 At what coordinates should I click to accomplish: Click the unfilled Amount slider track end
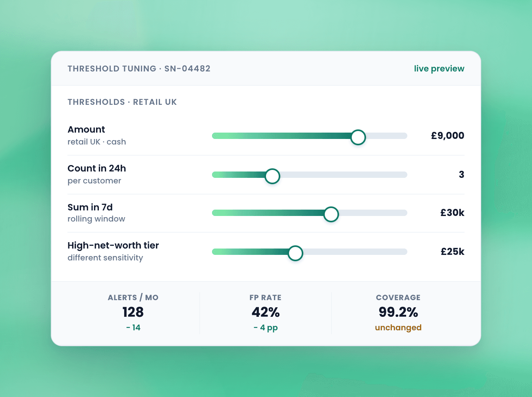387,136
